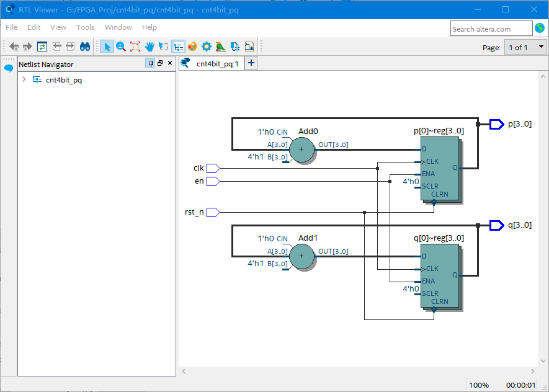Toggle Netlist Navigator panel button

click(178, 47)
